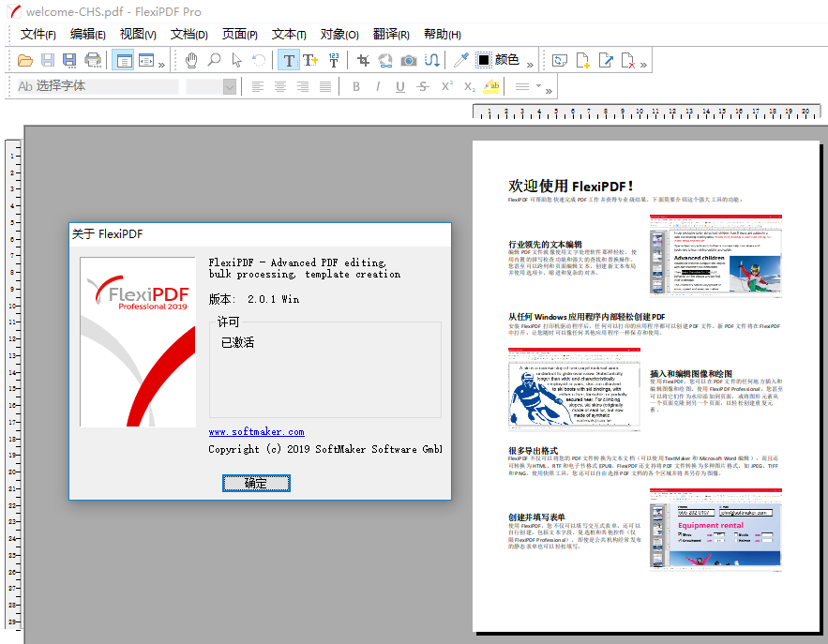
Task: Click the yellow text highlight icon
Action: pyautogui.click(x=491, y=86)
